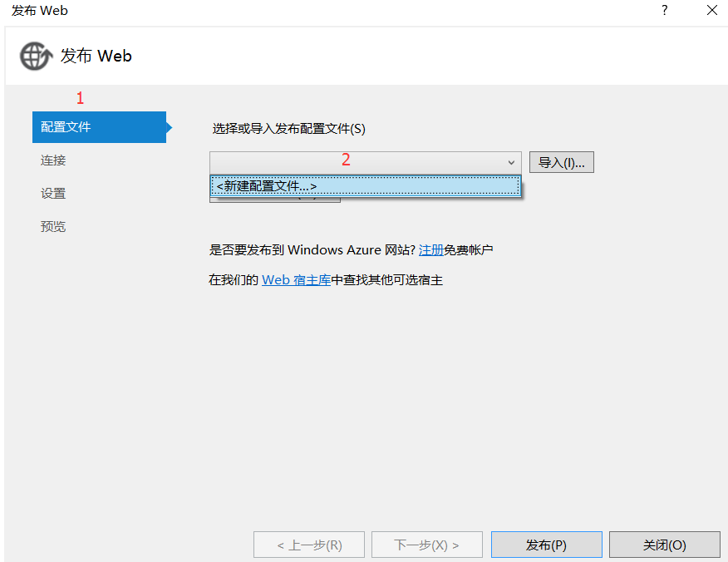Click the 发布(P) button
The width and height of the screenshot is (728, 562).
click(546, 545)
